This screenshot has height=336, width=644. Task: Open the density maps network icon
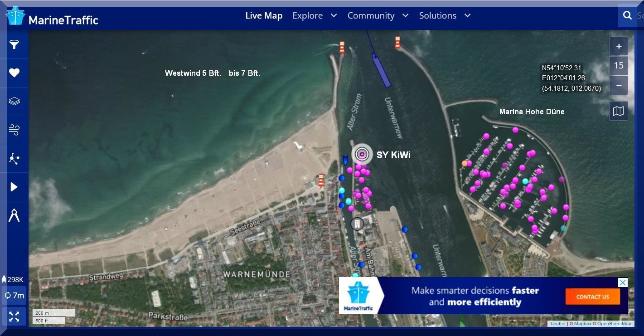click(14, 158)
